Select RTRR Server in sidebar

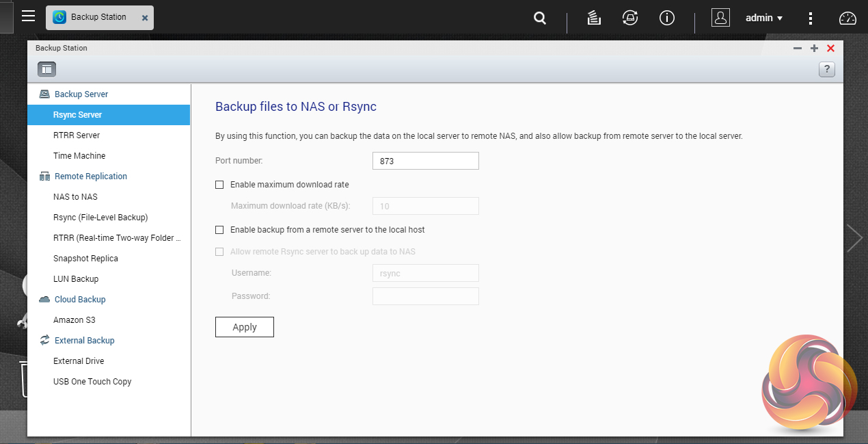(77, 135)
